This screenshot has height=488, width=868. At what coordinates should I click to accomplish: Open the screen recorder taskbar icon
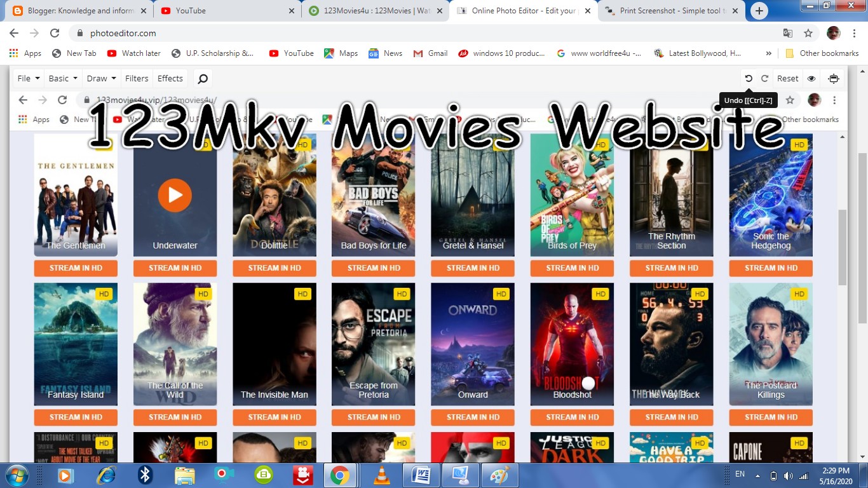click(222, 475)
